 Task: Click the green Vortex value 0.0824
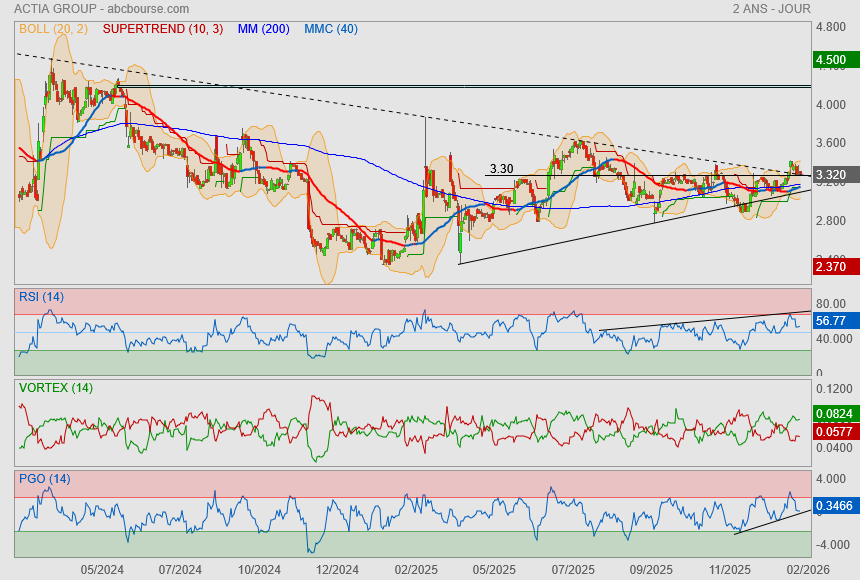tap(834, 412)
